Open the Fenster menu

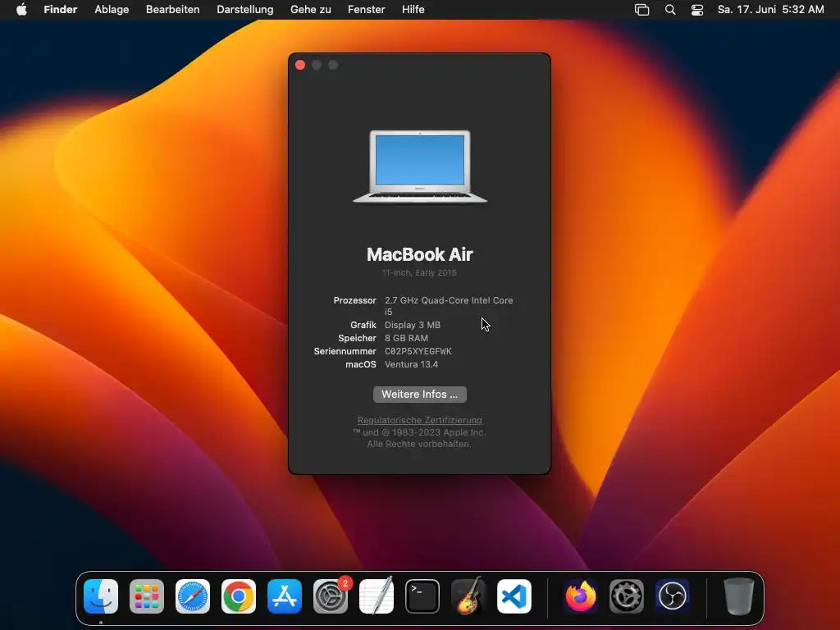[366, 10]
